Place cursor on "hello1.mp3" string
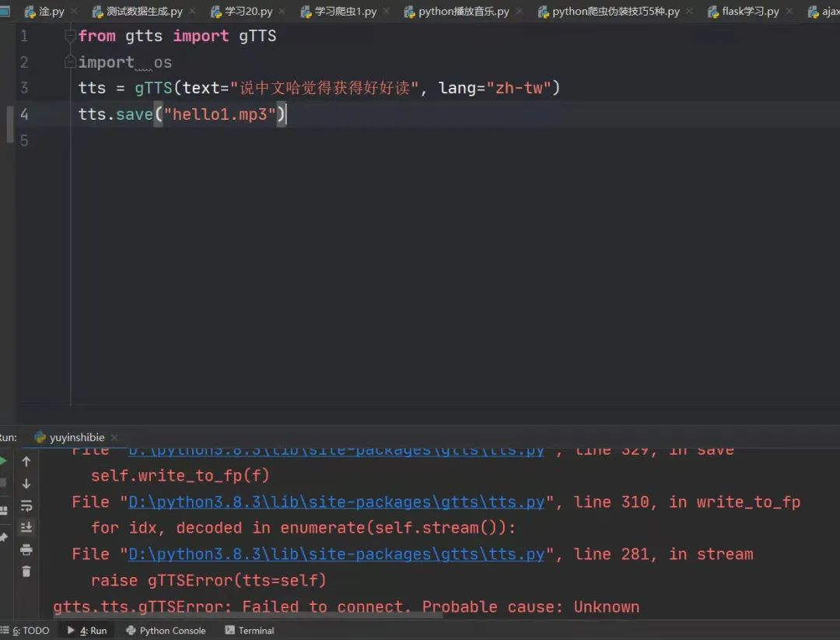The width and height of the screenshot is (840, 640). pos(220,114)
